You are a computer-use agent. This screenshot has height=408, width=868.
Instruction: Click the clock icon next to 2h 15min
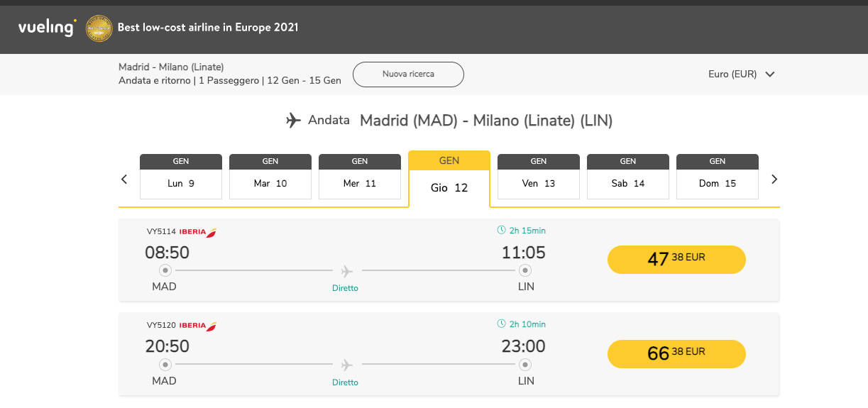point(502,231)
